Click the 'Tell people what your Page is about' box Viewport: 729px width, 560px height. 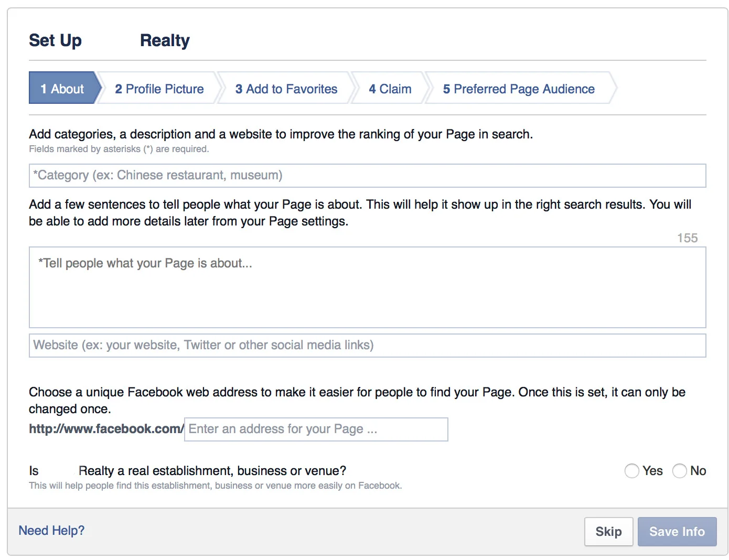pos(367,287)
